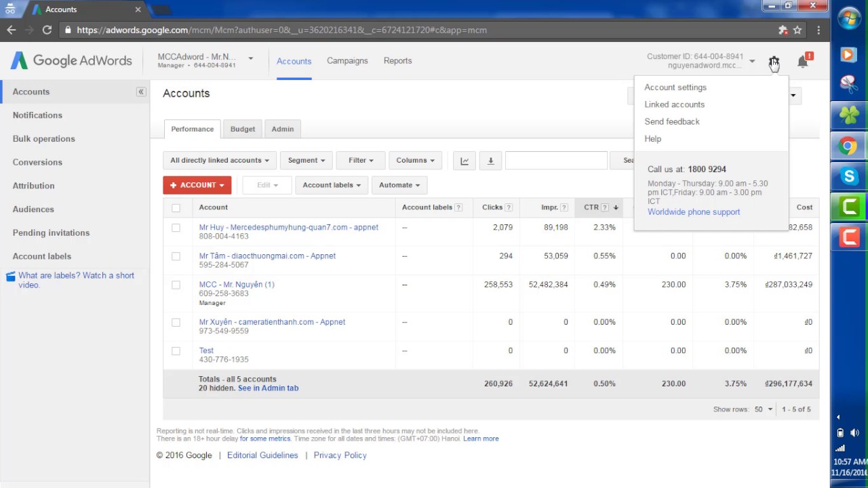Screen dimensions: 868x488
Task: Open the clover app in taskbar
Action: click(x=849, y=115)
